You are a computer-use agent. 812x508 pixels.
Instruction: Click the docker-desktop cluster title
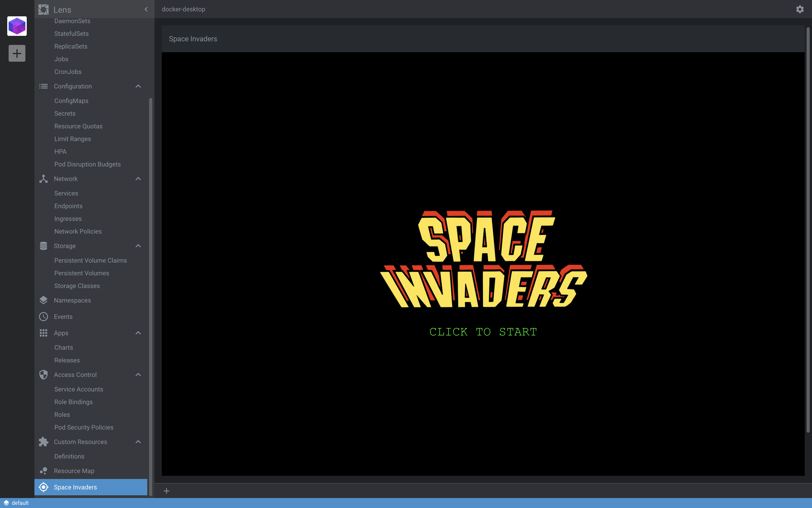point(184,9)
